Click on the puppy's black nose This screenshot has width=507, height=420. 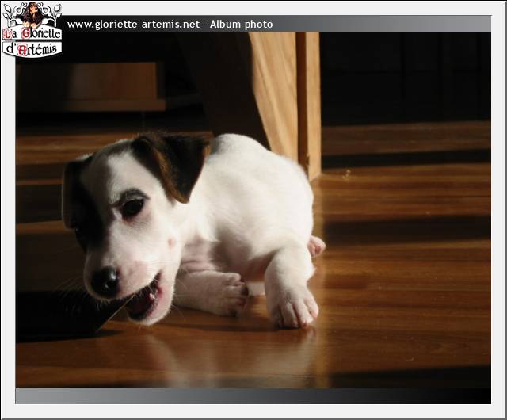(105, 281)
